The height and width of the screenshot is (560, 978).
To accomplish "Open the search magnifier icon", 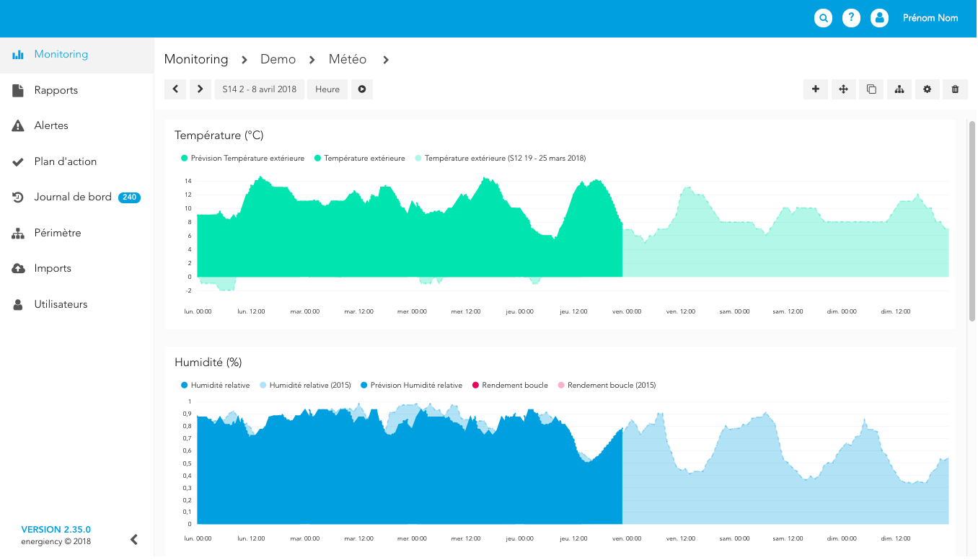I will (823, 18).
